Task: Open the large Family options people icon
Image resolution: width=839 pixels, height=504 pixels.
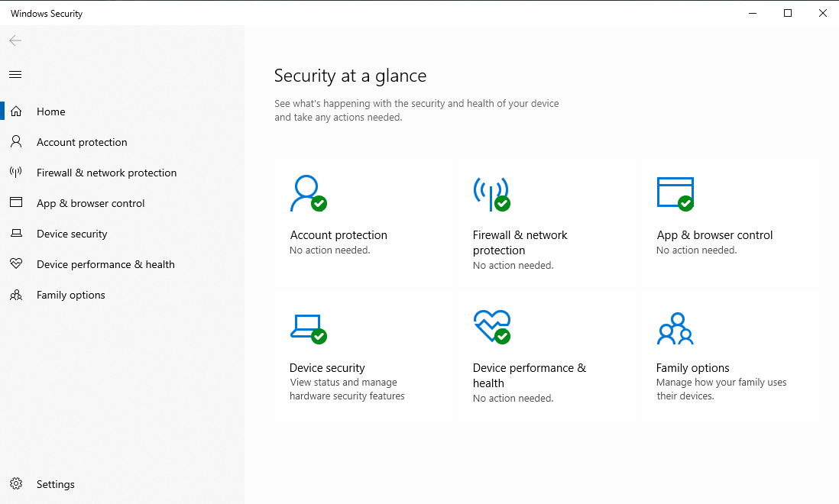Action: point(675,328)
